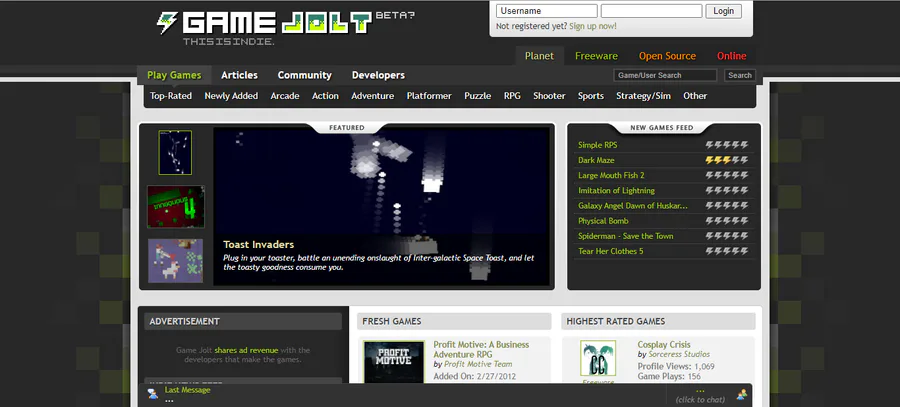Click the password input field

tap(651, 11)
